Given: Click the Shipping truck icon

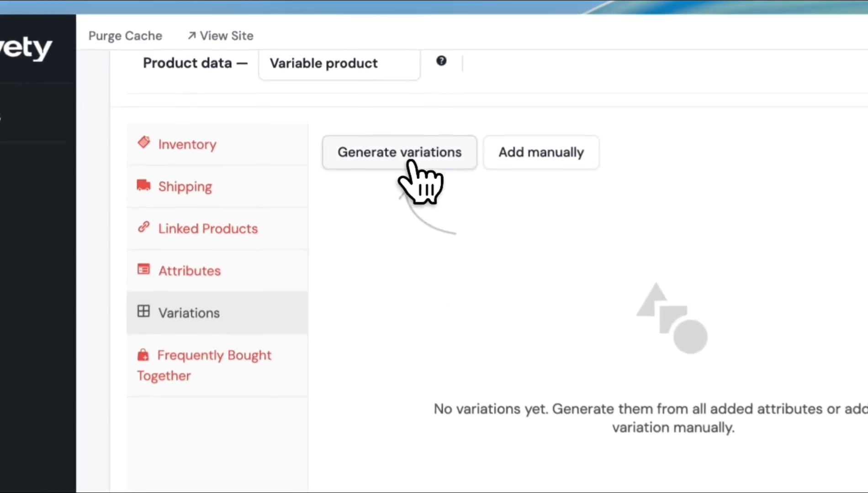Looking at the screenshot, I should coord(143,185).
